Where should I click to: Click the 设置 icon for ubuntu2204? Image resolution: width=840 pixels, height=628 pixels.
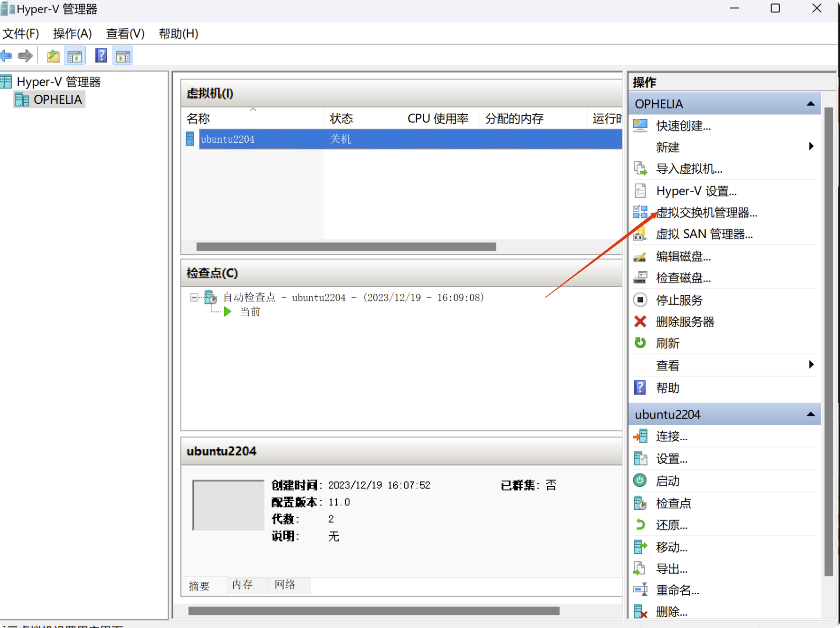[x=640, y=458]
